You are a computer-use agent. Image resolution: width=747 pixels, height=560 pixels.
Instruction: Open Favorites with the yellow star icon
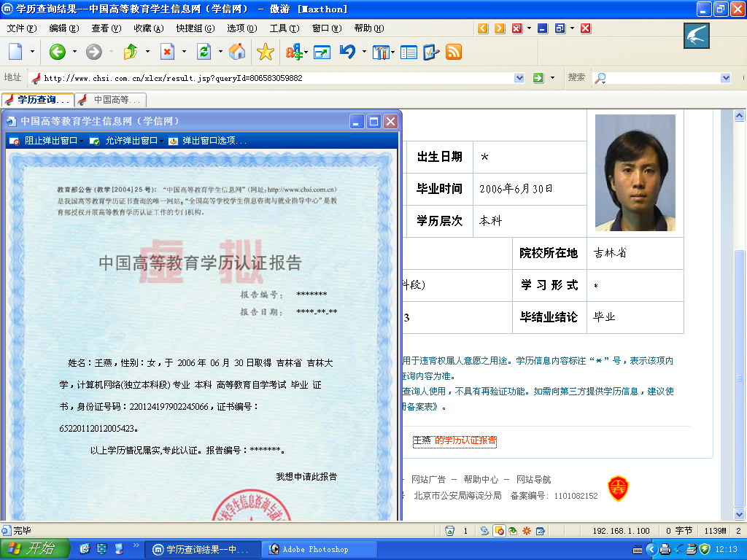pos(266,52)
